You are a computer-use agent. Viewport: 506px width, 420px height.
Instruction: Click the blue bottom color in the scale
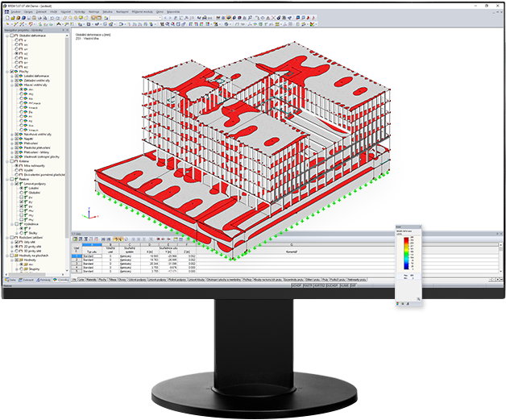click(x=406, y=267)
